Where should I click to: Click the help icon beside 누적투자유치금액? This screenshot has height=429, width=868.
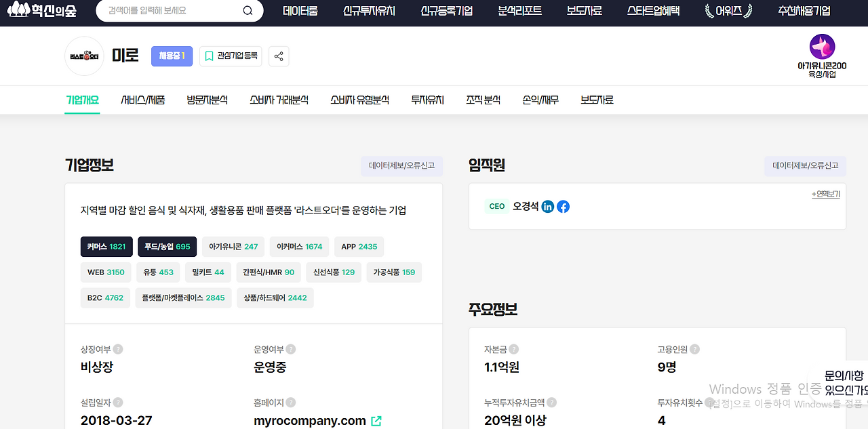[551, 403]
